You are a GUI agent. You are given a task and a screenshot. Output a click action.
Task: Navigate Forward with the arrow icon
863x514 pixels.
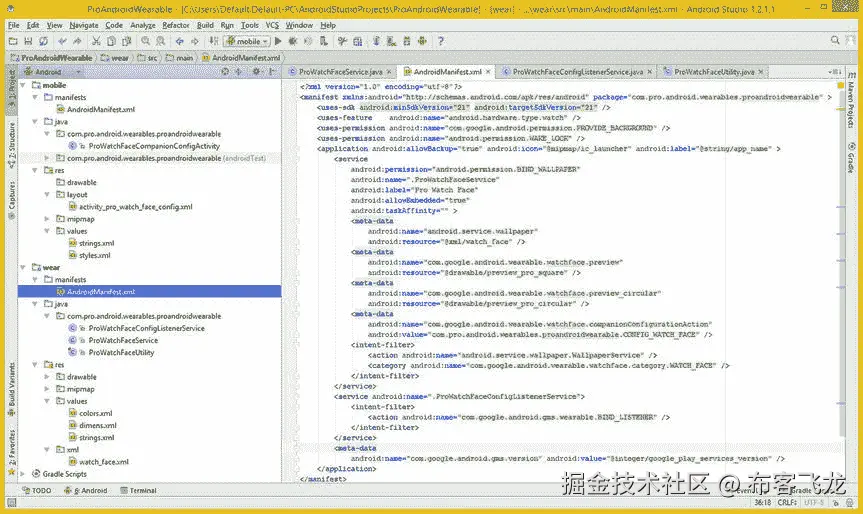pyautogui.click(x=195, y=41)
